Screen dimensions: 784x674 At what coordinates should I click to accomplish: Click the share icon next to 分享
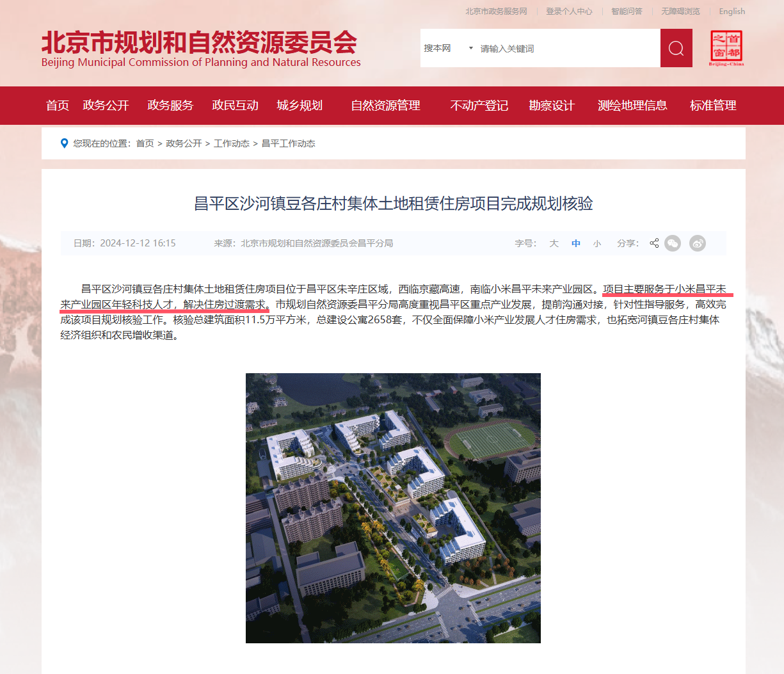654,243
